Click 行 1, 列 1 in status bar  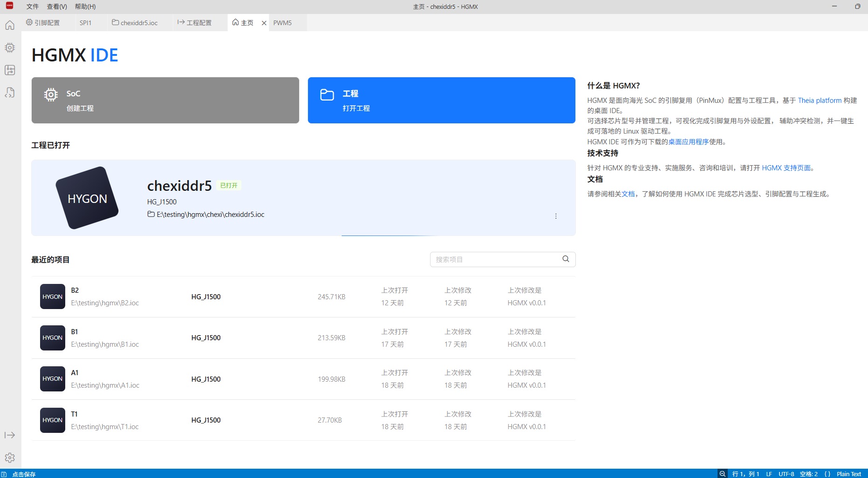tap(745, 474)
